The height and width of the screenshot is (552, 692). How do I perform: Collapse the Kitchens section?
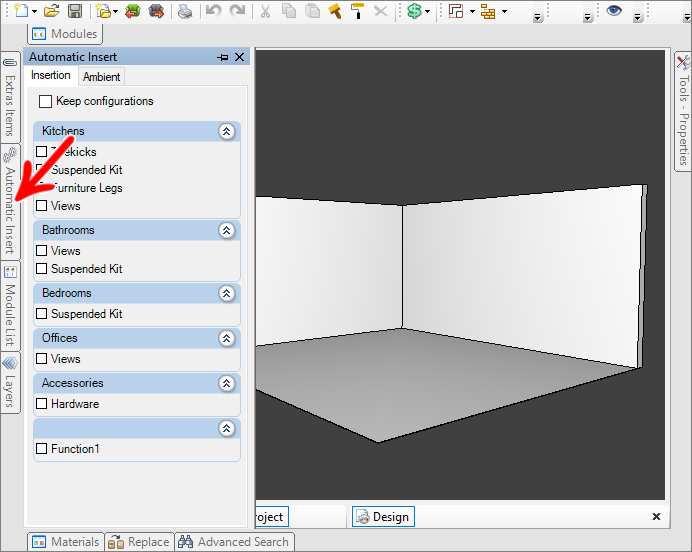[x=226, y=131]
